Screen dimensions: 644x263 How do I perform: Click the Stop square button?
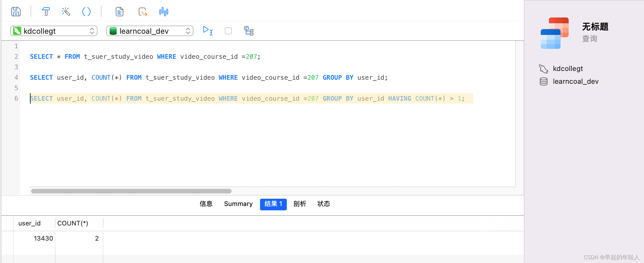(x=228, y=31)
